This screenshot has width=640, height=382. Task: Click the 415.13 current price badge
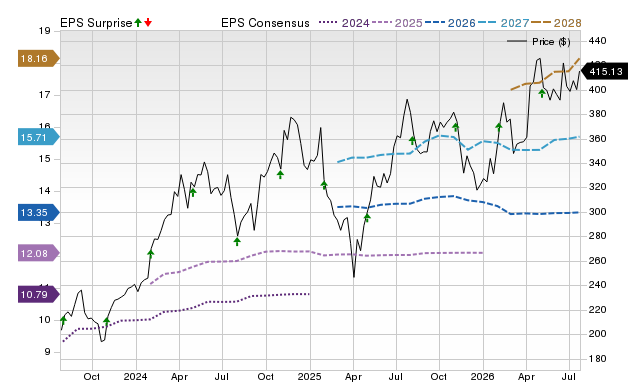605,71
